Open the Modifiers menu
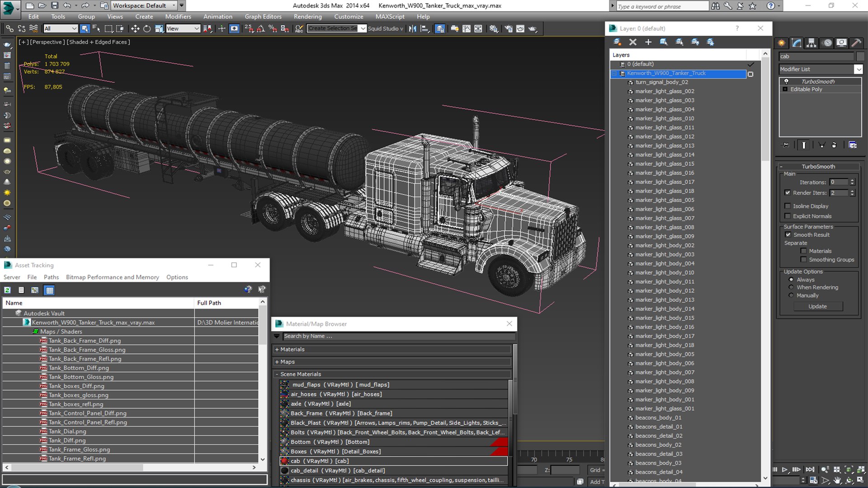 [x=178, y=17]
